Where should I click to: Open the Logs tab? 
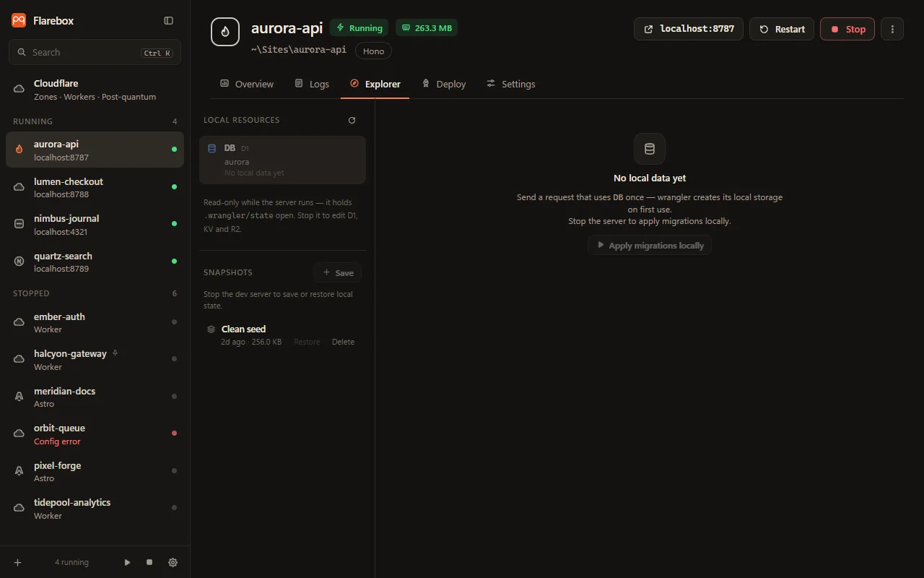(x=312, y=85)
